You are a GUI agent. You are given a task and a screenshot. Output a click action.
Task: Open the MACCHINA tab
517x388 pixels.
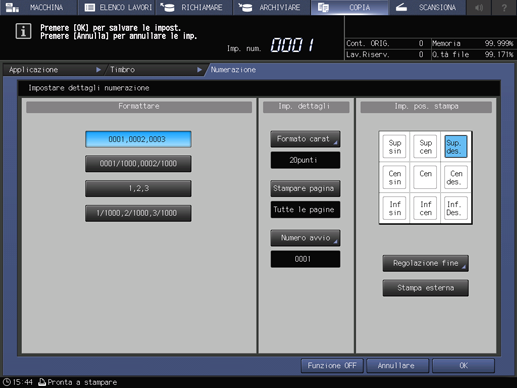[x=38, y=7]
